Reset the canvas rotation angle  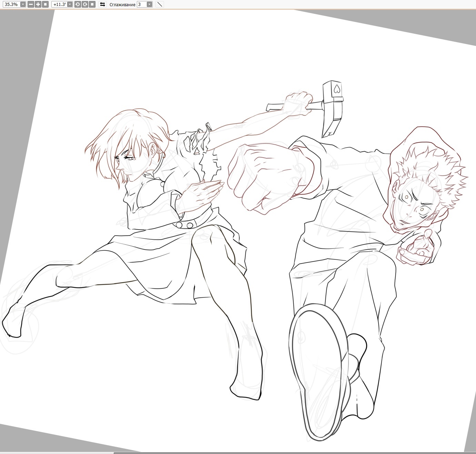click(x=92, y=4)
